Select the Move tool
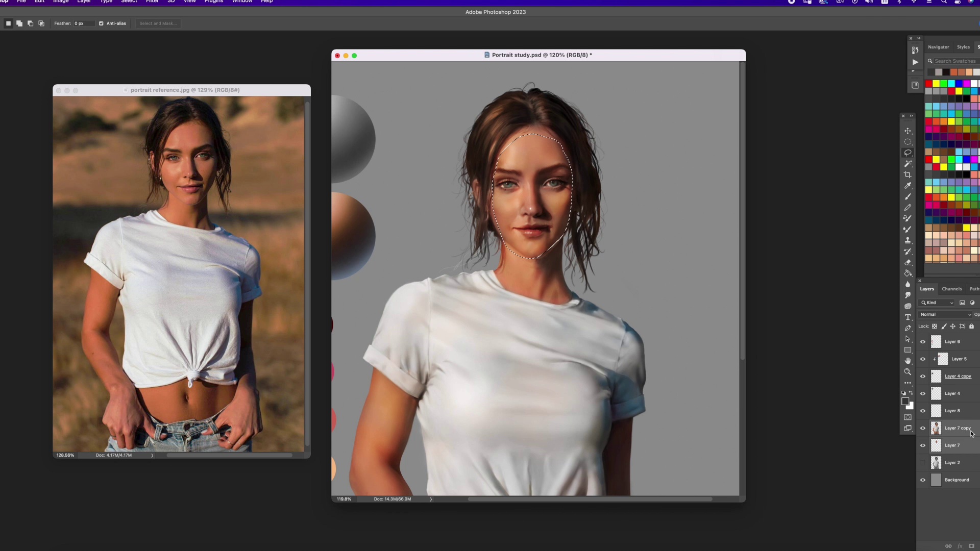This screenshot has width=980, height=551. pos(908,131)
